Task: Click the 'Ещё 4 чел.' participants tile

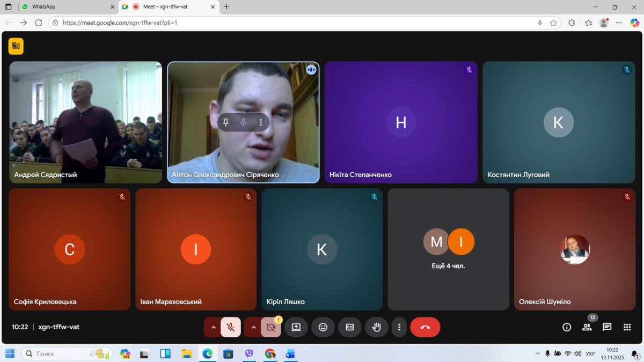Action: click(448, 249)
